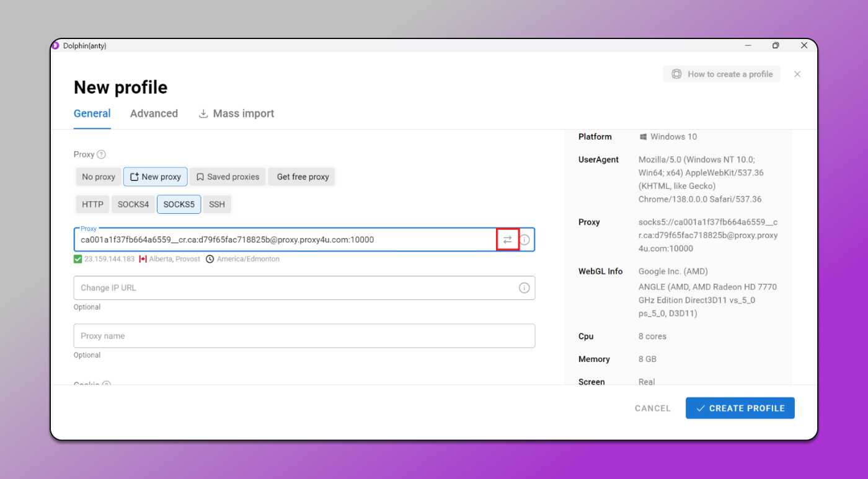Image resolution: width=868 pixels, height=479 pixels.
Task: Click the CREATE PROFILE button
Action: (x=740, y=408)
